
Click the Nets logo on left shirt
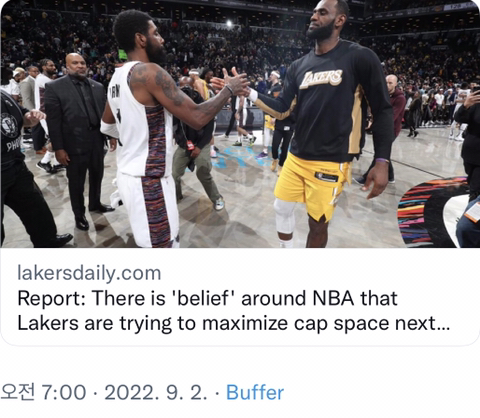pos(9,125)
